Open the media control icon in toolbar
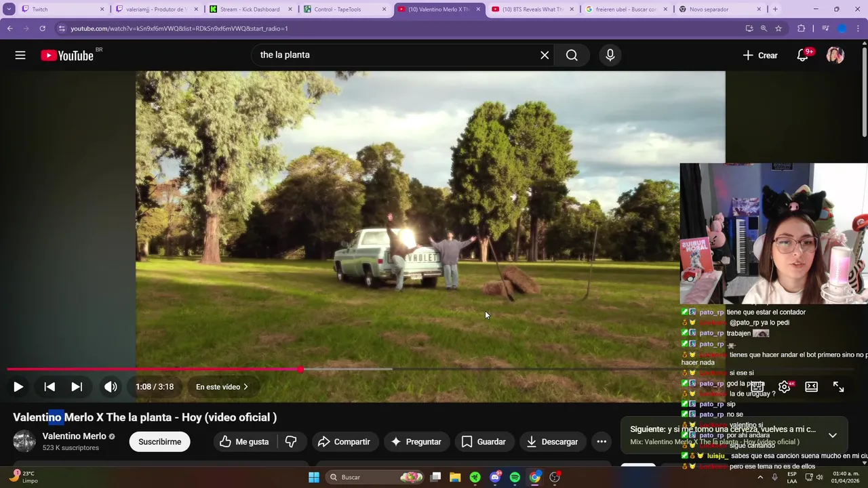This screenshot has height=488, width=868. (825, 28)
